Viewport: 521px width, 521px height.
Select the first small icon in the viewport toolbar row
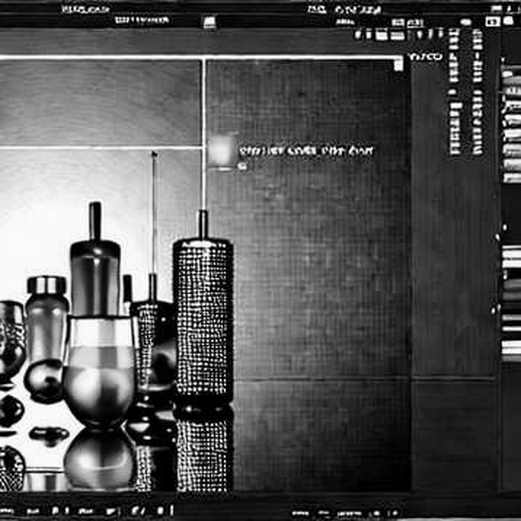(x=358, y=34)
